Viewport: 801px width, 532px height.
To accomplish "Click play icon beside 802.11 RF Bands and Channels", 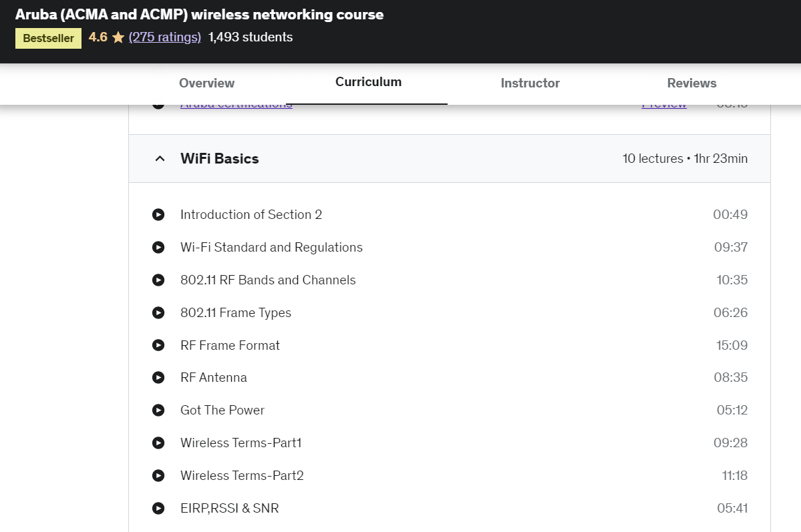I will pos(158,280).
